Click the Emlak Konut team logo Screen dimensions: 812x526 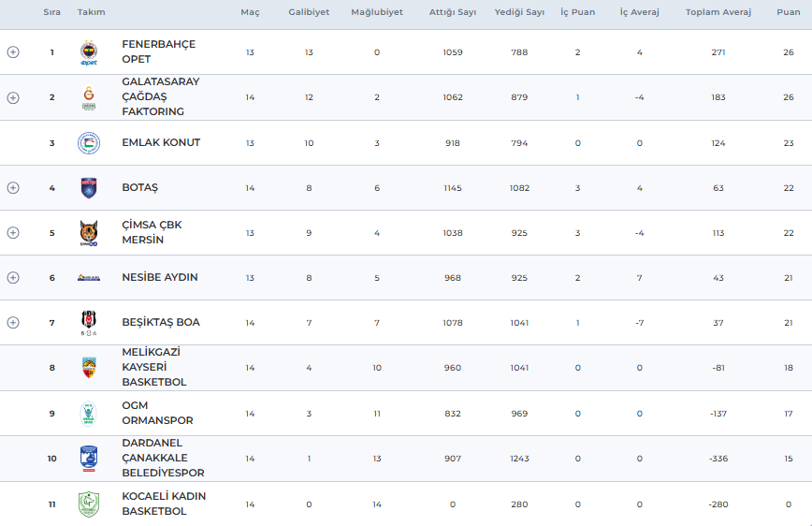pos(89,143)
